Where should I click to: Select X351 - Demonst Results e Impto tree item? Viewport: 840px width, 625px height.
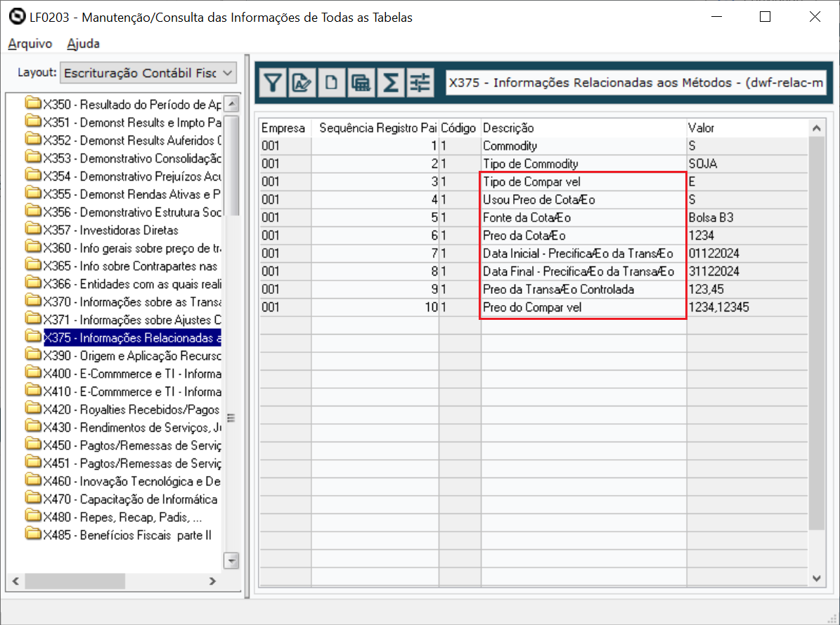point(131,122)
